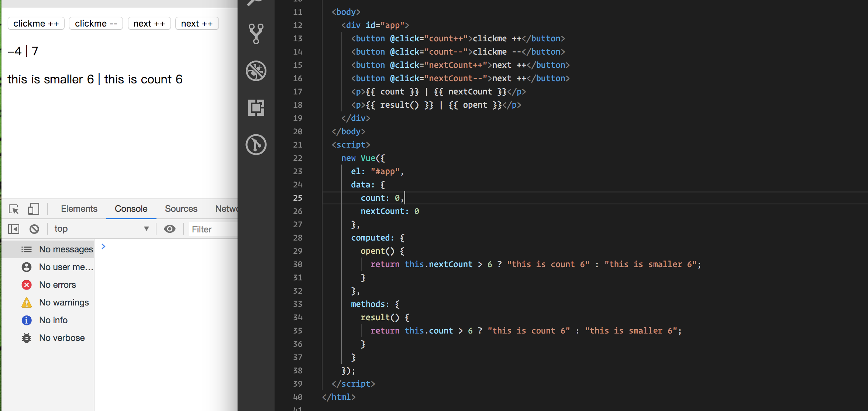Toggle the device toolbar icon

33,209
